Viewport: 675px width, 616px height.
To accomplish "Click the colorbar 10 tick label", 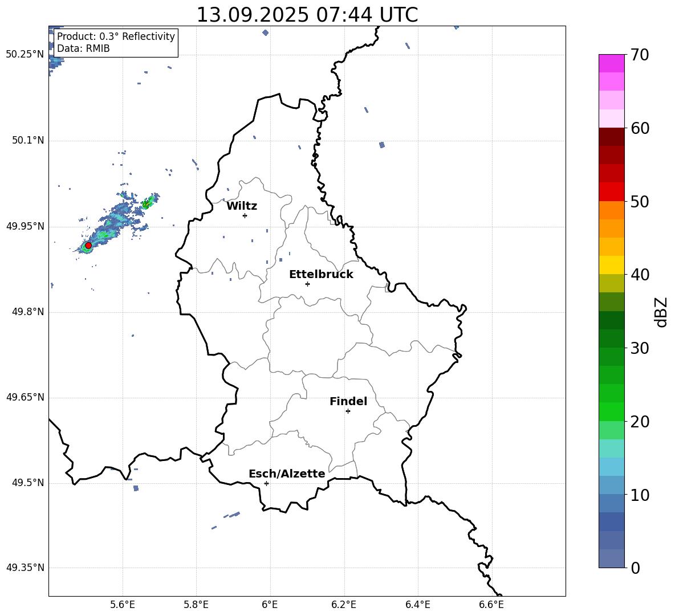I will [640, 495].
